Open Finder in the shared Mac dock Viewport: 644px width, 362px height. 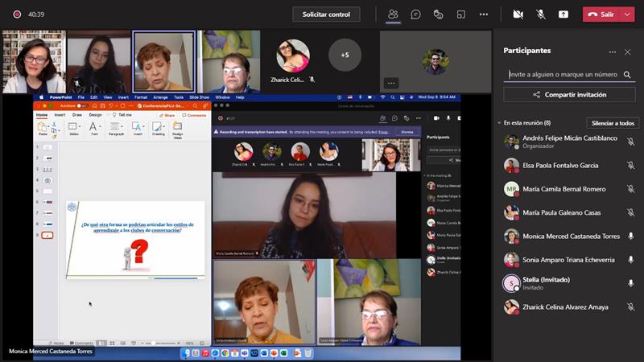coord(187,353)
